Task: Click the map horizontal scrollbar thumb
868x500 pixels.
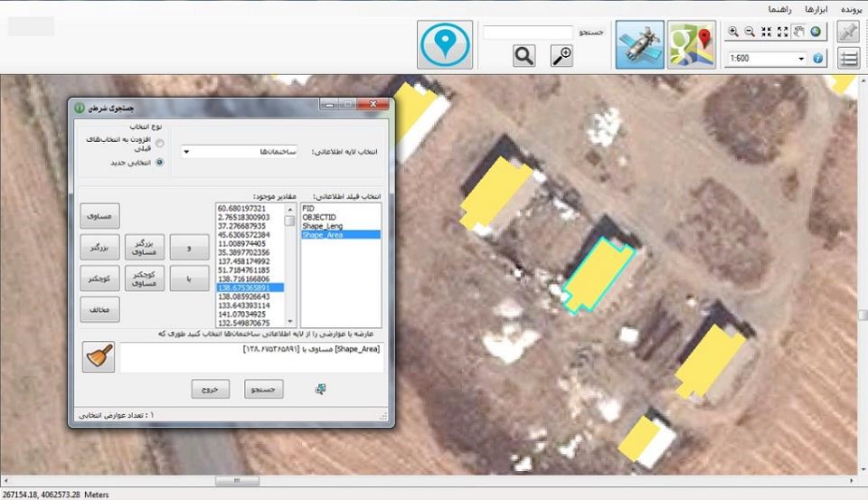Action: click(237, 481)
